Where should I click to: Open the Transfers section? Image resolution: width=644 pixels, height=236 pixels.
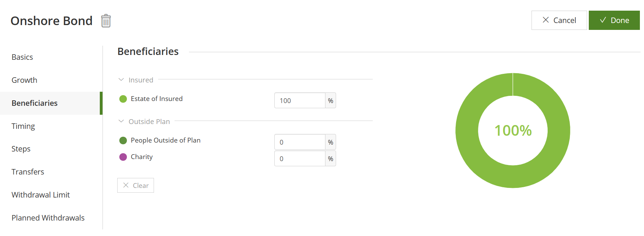pos(28,172)
